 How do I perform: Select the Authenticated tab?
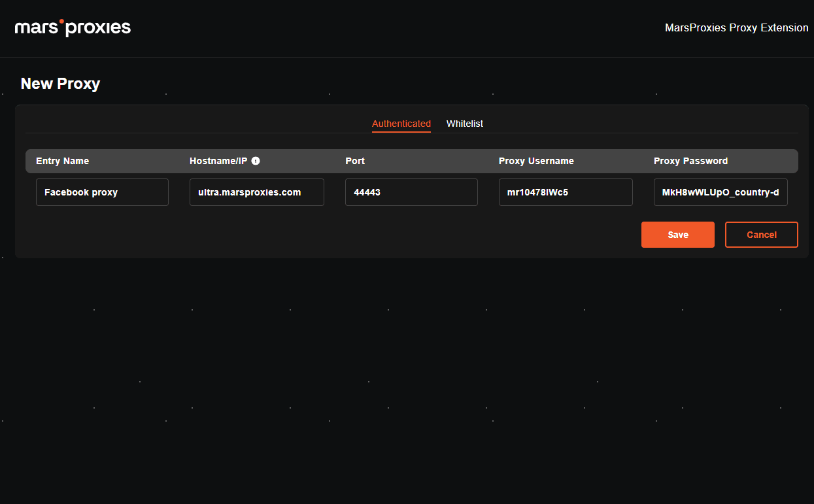click(401, 124)
